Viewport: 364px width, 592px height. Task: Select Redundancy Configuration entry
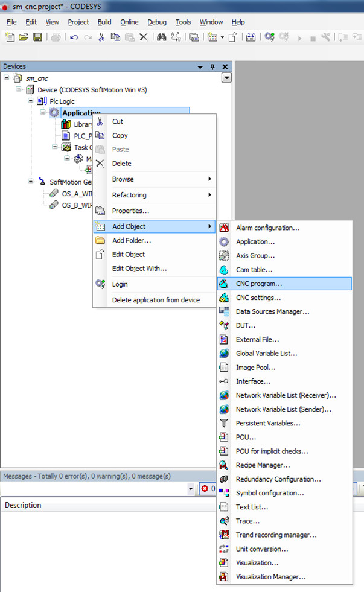coord(285,479)
